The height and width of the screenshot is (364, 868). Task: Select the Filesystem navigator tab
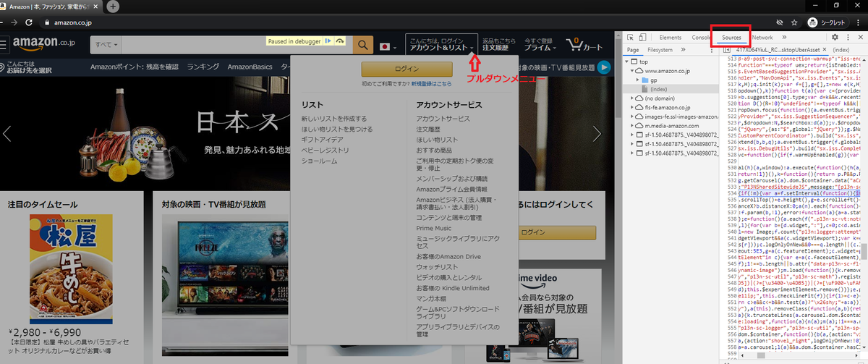click(660, 50)
